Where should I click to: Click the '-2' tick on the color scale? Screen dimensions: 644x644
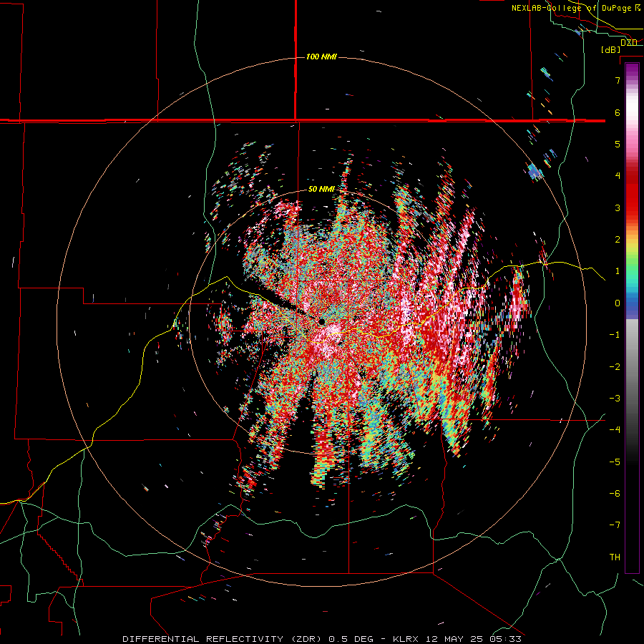coord(615,367)
